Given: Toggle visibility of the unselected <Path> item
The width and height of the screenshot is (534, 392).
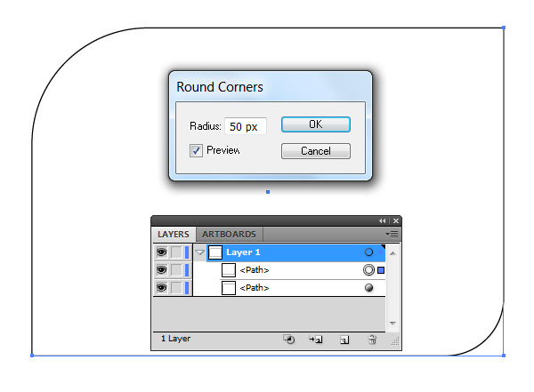Looking at the screenshot, I should pos(161,288).
